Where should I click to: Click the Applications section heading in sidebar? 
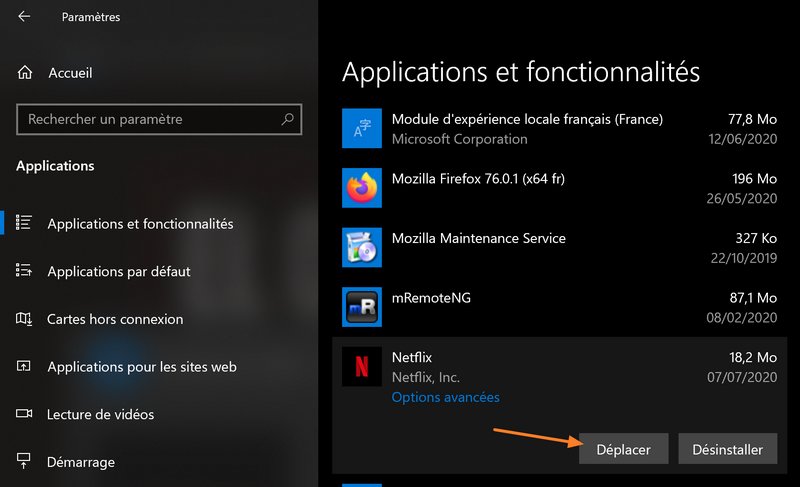55,166
